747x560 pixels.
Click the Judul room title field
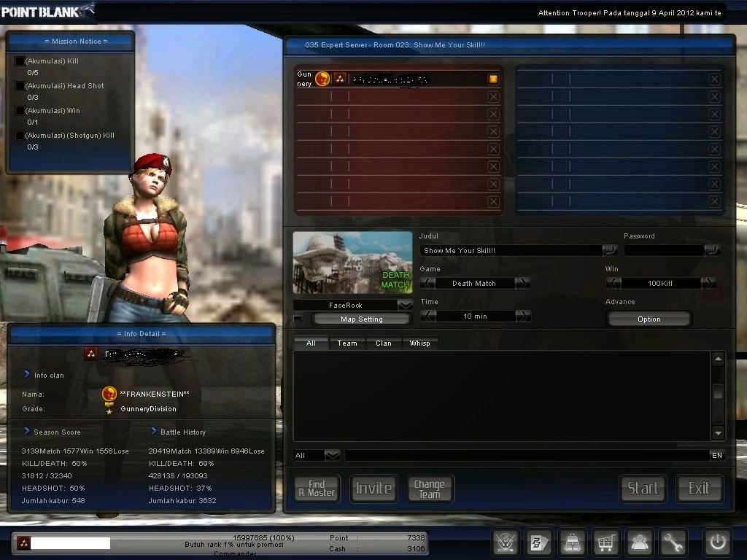[x=510, y=251]
